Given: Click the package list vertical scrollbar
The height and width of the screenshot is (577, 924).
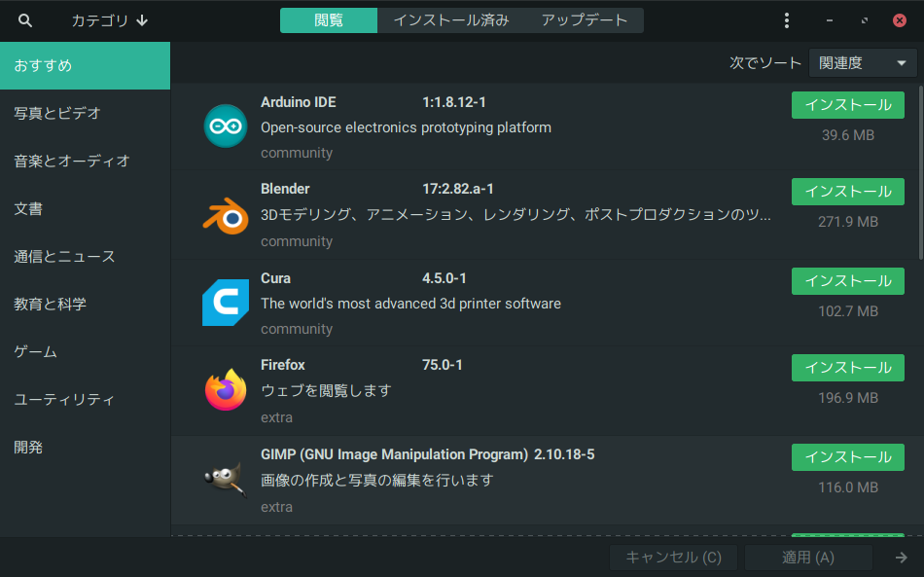Looking at the screenshot, I should [920, 172].
